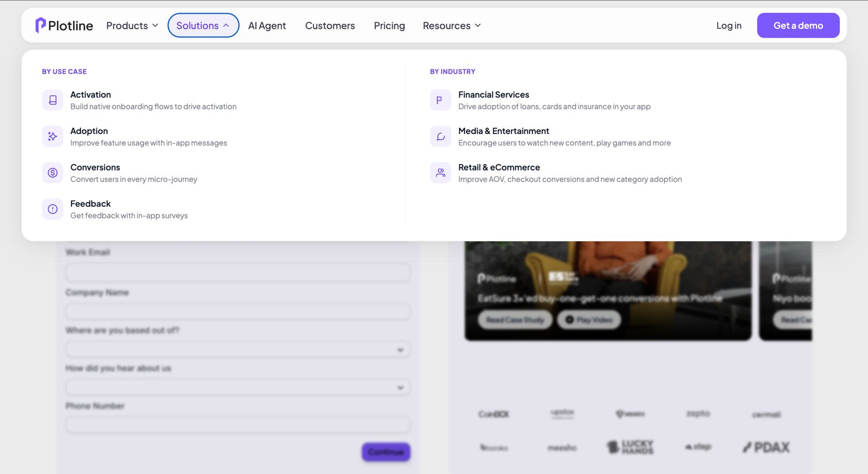868x474 pixels.
Task: Click 'Drive adoption of loans, cards' description
Action: (554, 106)
